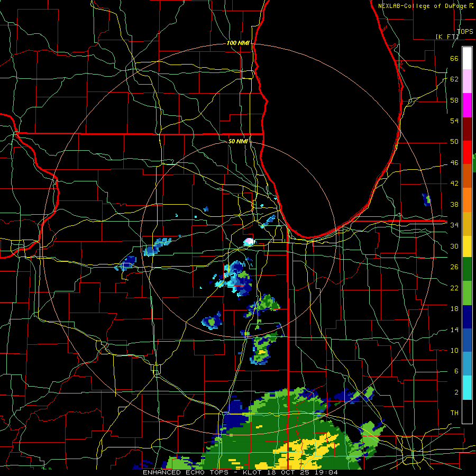Viewport: 476px width, 476px height.
Task: Pick the dark green legend swatch
Action: pyautogui.click(x=467, y=270)
